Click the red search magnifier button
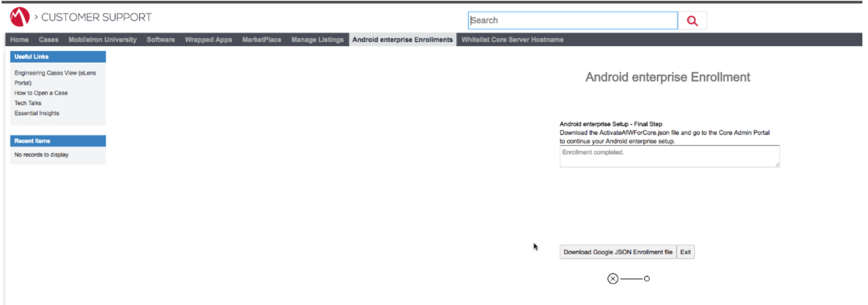Screen dimensions: 868x305 (x=692, y=21)
